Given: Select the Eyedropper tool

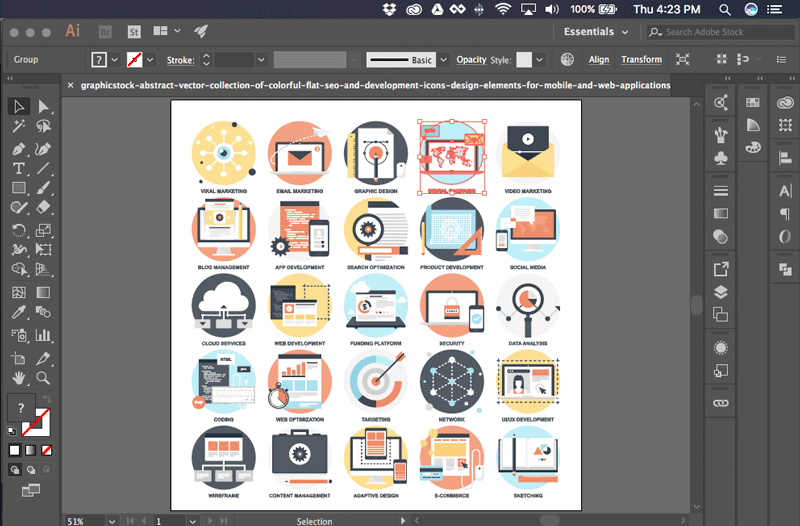Looking at the screenshot, I should (x=18, y=314).
